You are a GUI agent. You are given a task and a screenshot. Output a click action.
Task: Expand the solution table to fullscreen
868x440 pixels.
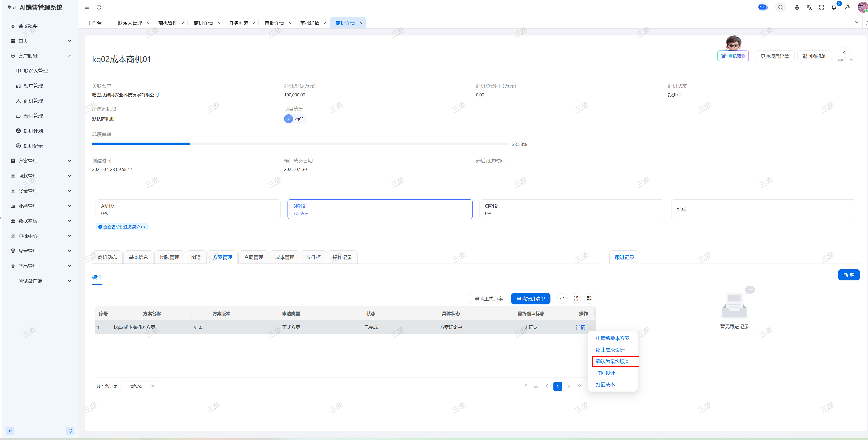[x=575, y=299]
